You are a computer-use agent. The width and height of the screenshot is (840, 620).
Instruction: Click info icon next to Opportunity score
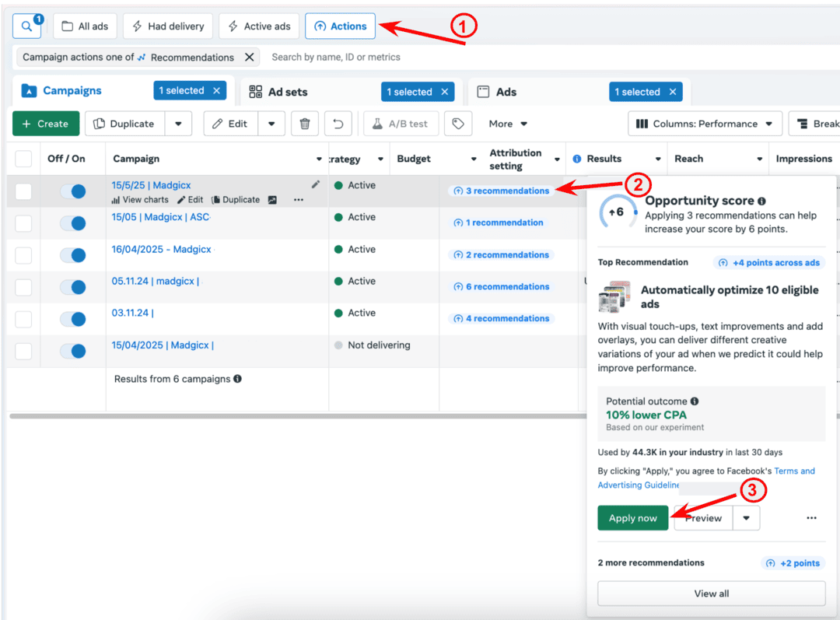(761, 201)
